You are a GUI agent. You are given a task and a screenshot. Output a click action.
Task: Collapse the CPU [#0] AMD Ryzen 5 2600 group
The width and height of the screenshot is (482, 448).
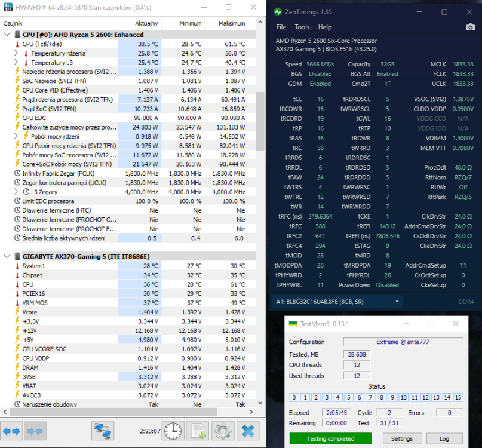click(x=6, y=35)
